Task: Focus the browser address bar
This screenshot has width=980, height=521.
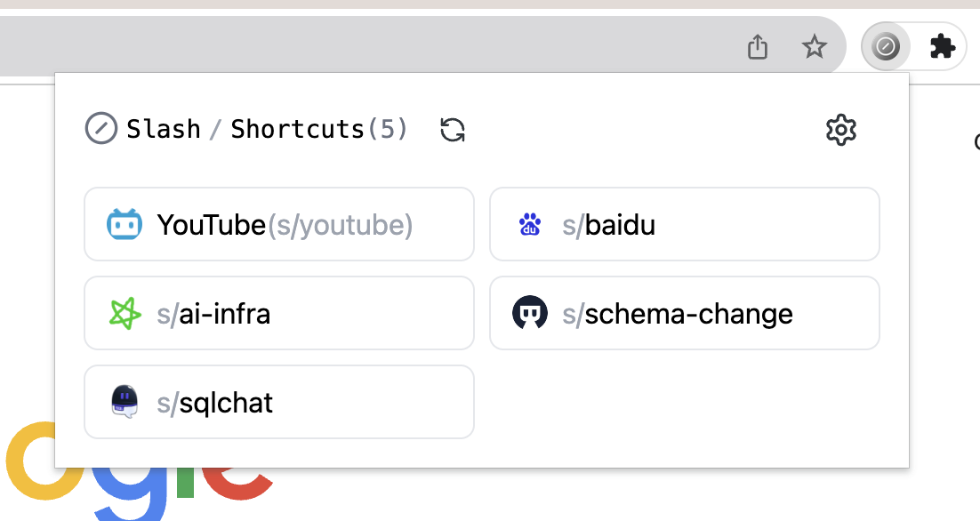Action: (x=356, y=46)
